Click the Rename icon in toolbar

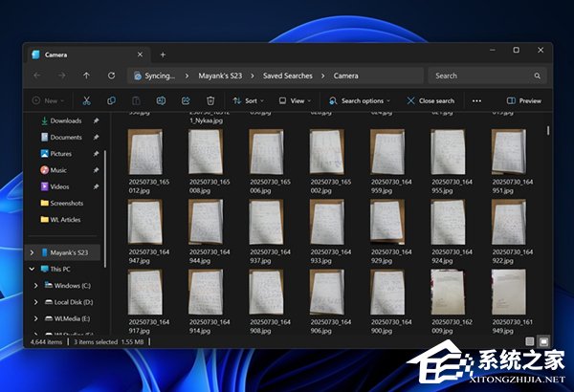[161, 100]
